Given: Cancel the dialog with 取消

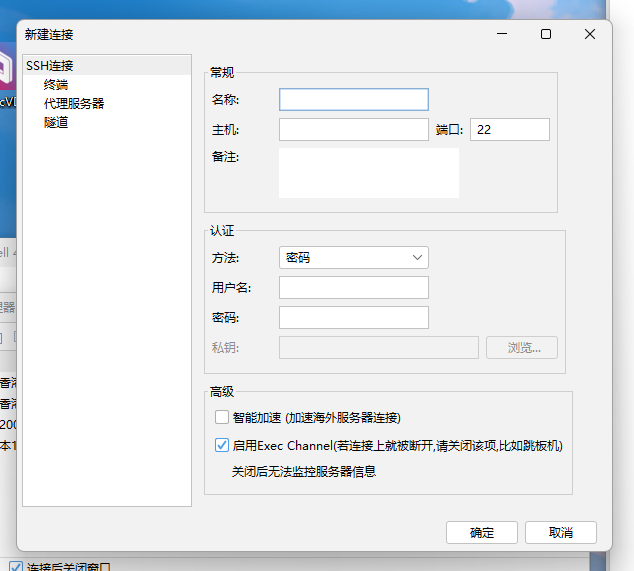Looking at the screenshot, I should (x=560, y=532).
